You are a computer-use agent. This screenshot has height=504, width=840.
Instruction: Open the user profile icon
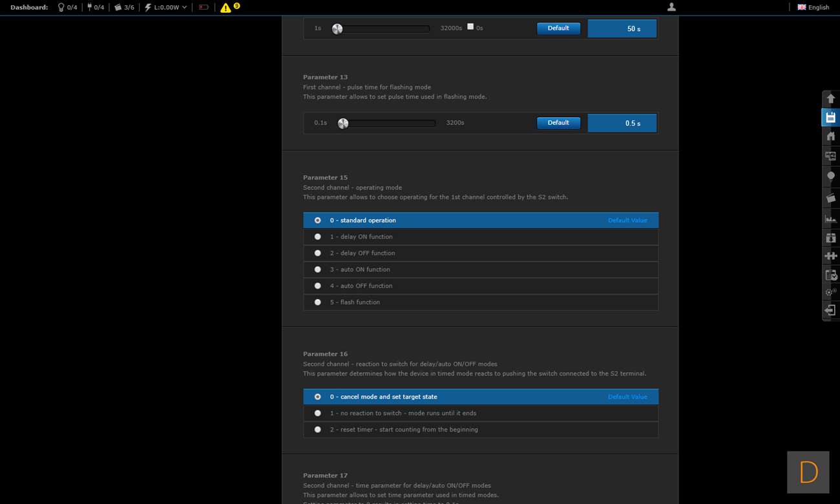[x=671, y=7]
